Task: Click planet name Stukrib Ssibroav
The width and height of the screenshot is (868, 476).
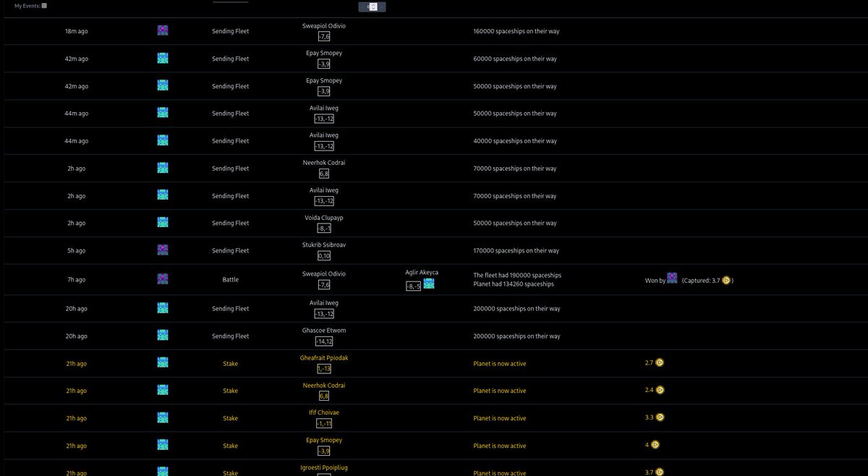Action: 324,245
